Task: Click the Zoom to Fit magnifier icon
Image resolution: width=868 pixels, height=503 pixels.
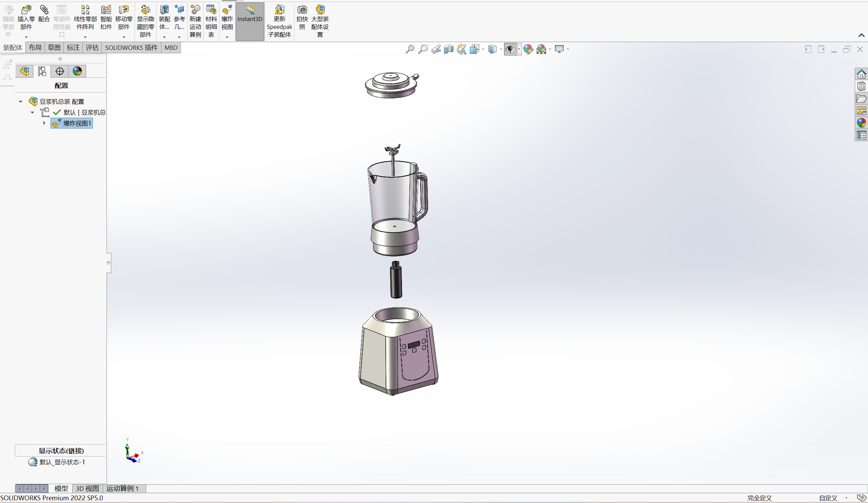Action: pos(410,49)
